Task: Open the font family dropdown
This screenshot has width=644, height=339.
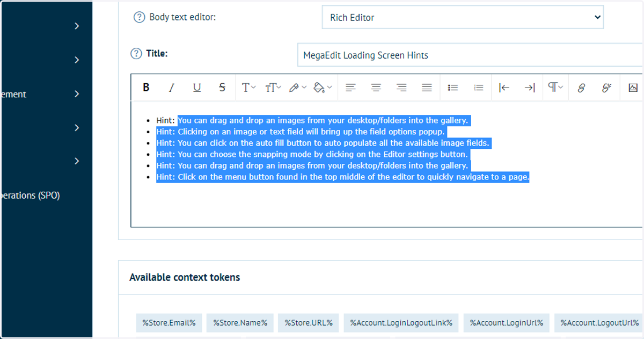Action: click(248, 88)
